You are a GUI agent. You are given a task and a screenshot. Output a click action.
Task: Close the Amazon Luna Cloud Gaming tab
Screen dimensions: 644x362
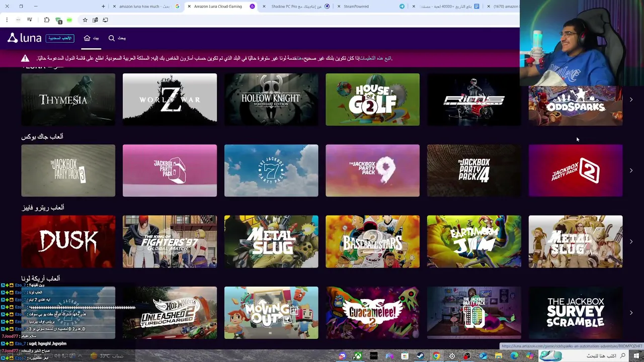click(189, 7)
